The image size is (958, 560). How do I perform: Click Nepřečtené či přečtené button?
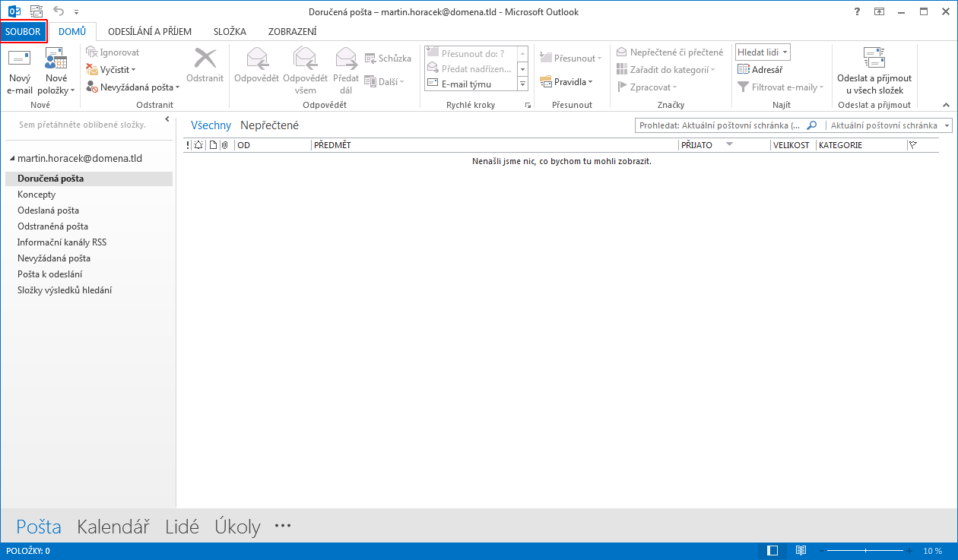pyautogui.click(x=670, y=52)
